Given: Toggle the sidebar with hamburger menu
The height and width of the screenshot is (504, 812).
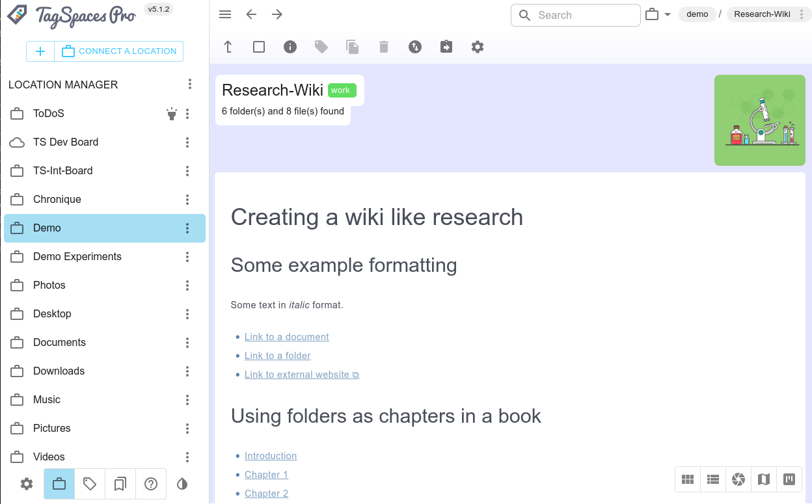Looking at the screenshot, I should [x=225, y=15].
